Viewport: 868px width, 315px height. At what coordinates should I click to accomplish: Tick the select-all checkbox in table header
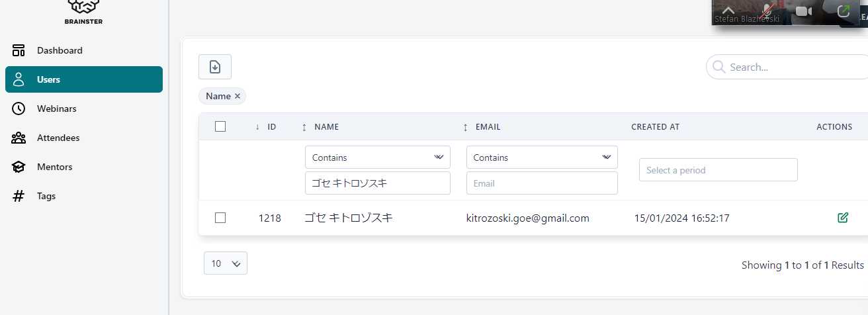220,126
